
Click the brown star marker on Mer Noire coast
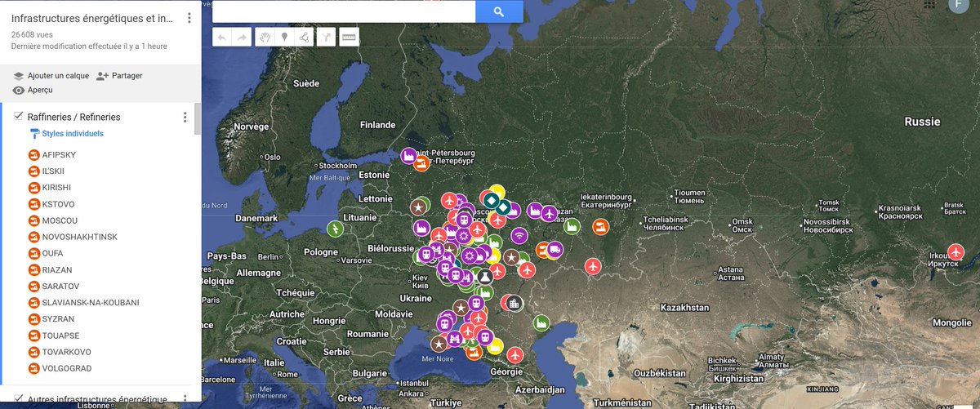pos(439,344)
